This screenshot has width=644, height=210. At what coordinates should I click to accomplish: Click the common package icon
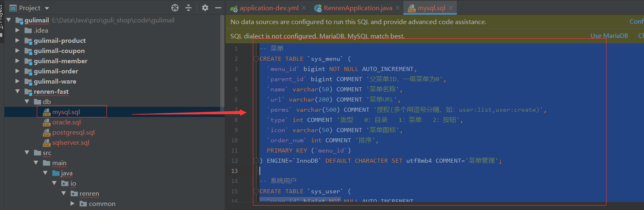tap(83, 203)
